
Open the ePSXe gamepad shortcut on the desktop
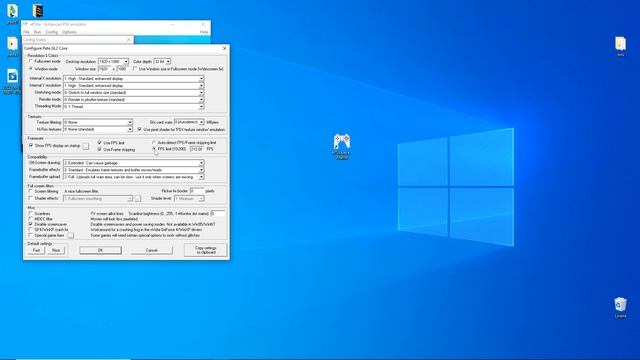tap(342, 146)
